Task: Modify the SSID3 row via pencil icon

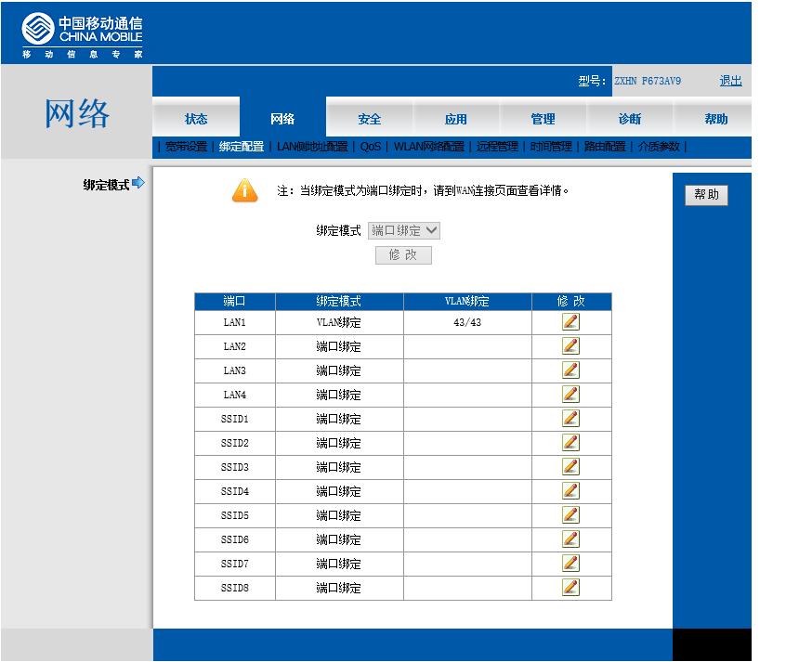Action: 570,467
